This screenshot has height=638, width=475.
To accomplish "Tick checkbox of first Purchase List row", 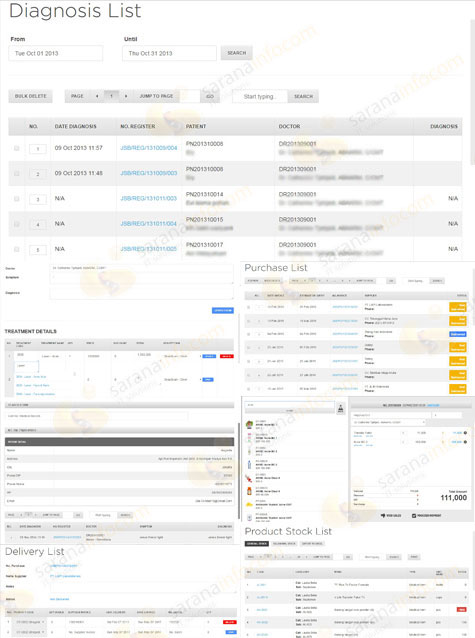I will 249,307.
